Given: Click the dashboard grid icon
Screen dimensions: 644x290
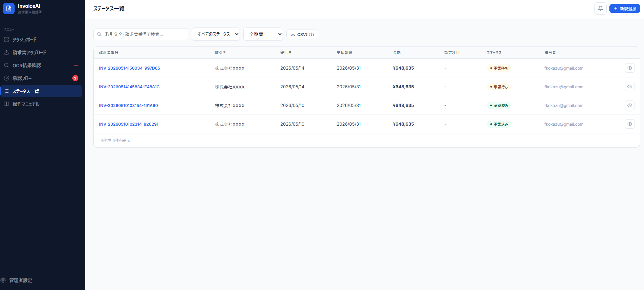Looking at the screenshot, I should click(x=6, y=39).
